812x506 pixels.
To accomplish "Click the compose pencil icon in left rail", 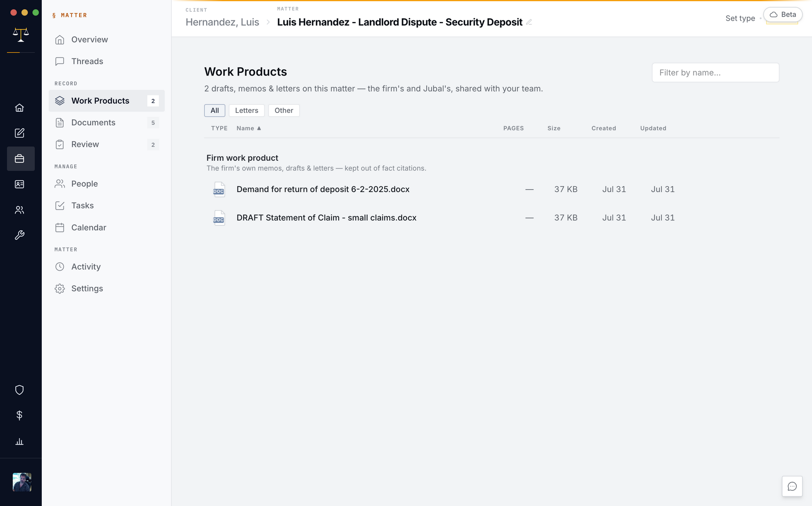I will [19, 133].
